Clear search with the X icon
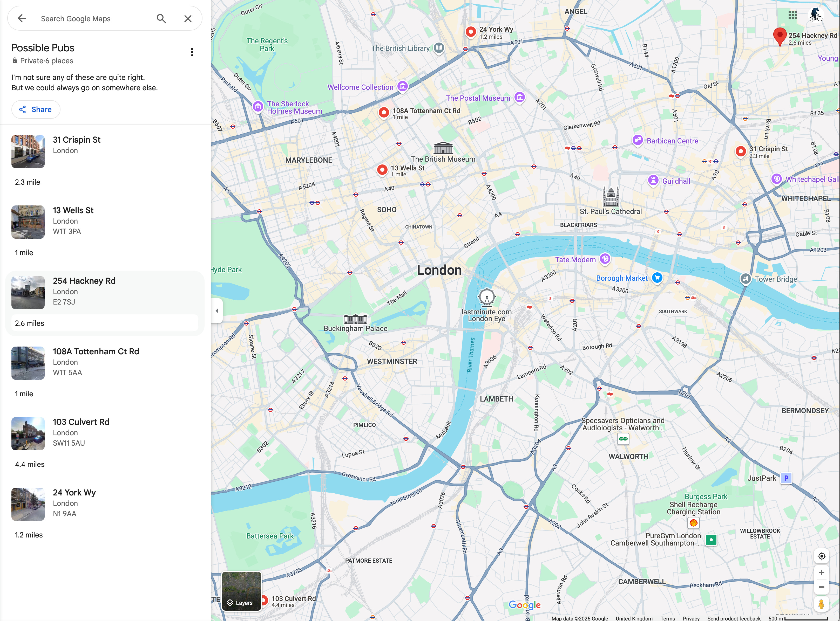Image resolution: width=840 pixels, height=621 pixels. click(x=188, y=18)
